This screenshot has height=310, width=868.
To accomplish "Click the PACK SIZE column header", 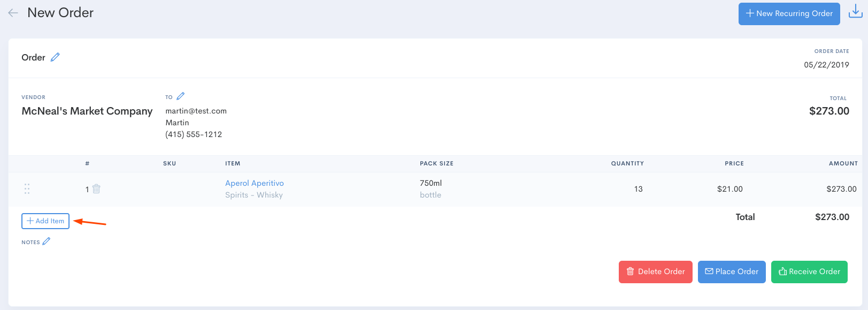I will (x=436, y=163).
